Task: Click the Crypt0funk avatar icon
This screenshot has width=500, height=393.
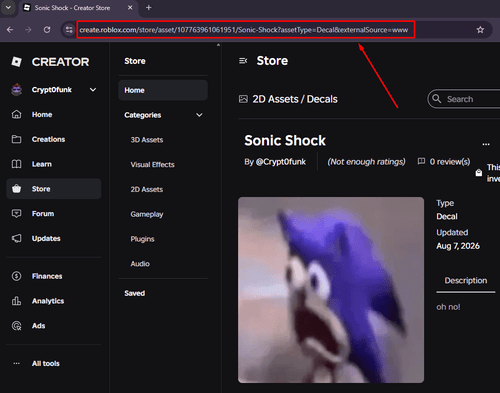Action: 17,90
